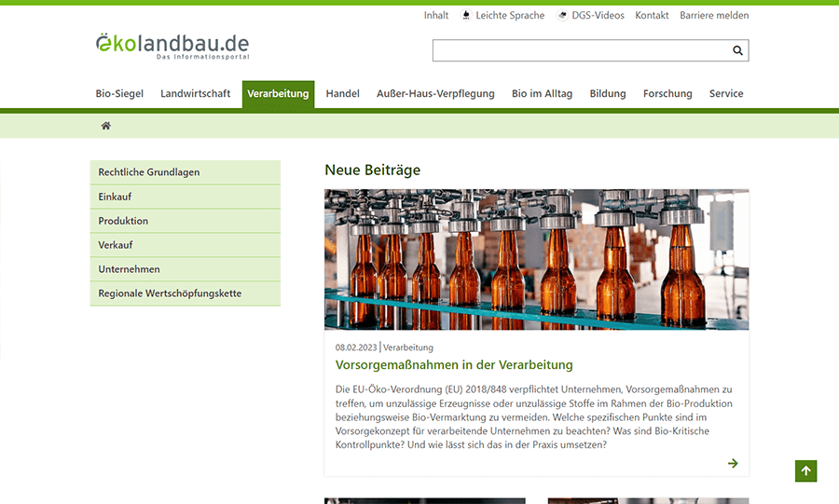Open Vorsorgemaßnahmen in der Verarbeitung headline
The image size is (839, 504).
(454, 365)
